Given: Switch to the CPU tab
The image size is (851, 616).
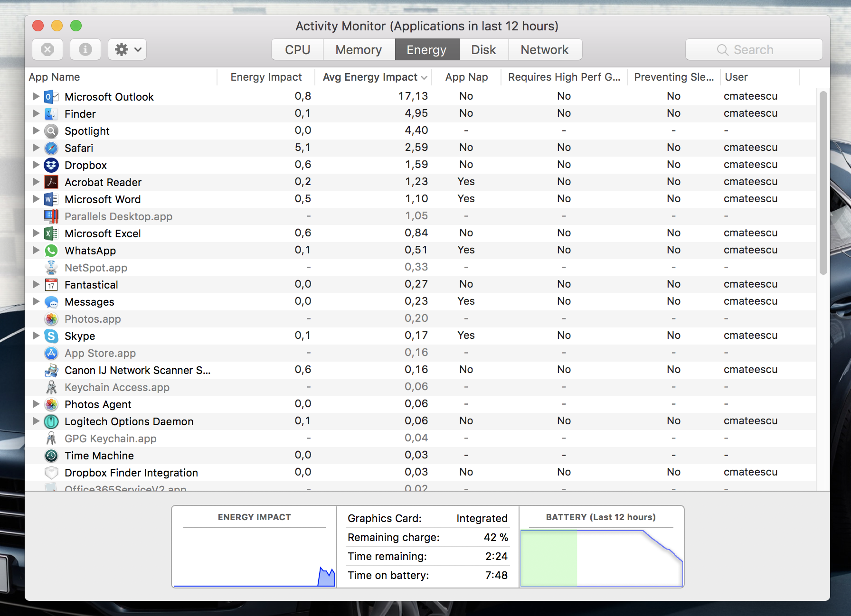Looking at the screenshot, I should pyautogui.click(x=297, y=49).
